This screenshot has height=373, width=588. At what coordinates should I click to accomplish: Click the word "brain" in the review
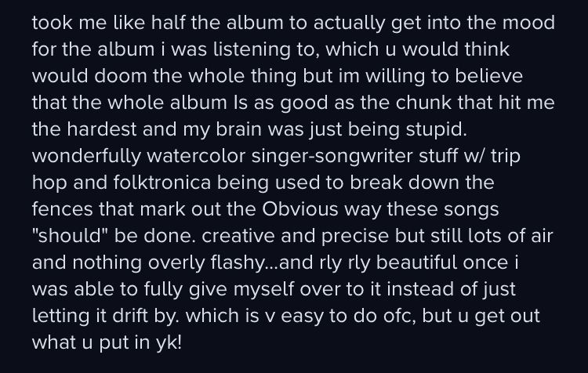pyautogui.click(x=239, y=129)
